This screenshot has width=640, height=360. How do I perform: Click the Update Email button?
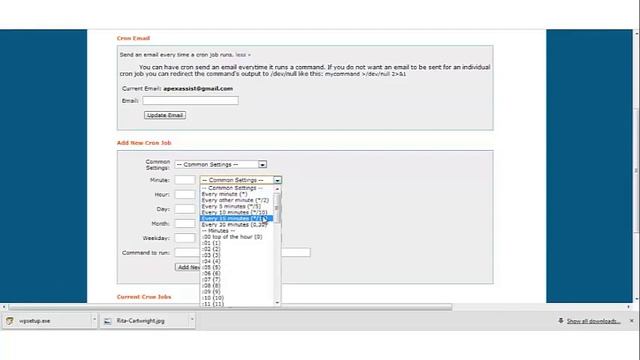[165, 115]
